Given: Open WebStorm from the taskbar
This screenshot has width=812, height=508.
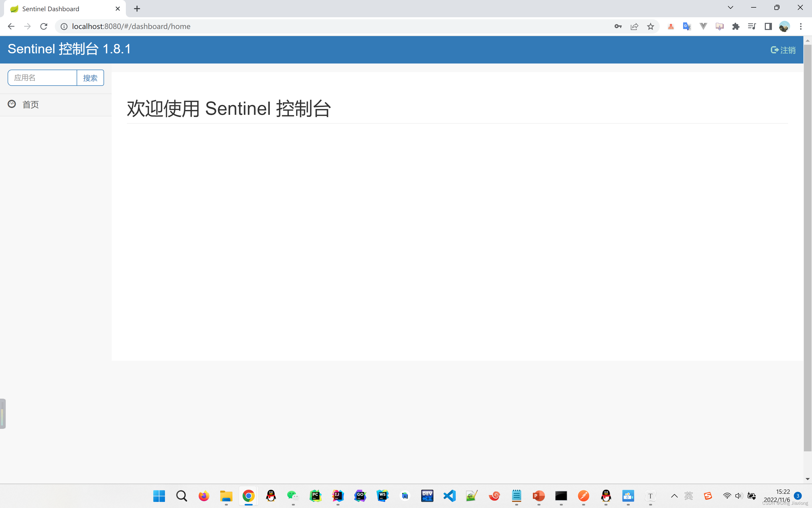Looking at the screenshot, I should pos(382,496).
